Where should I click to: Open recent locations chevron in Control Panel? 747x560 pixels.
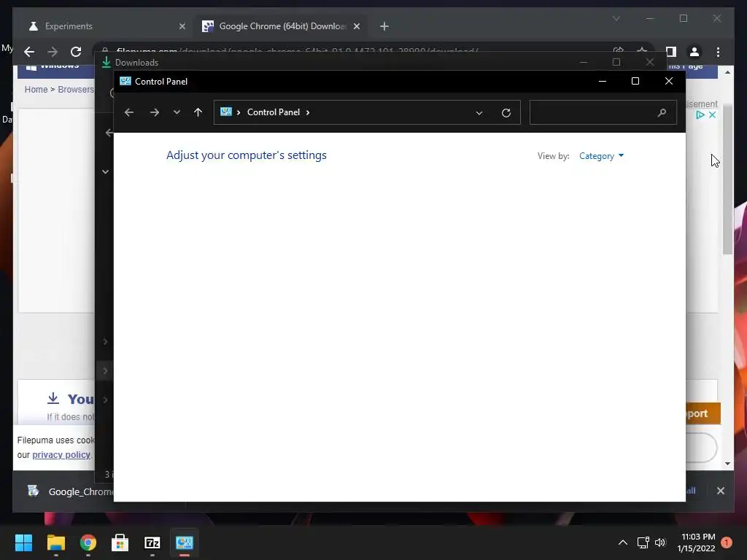tap(177, 112)
